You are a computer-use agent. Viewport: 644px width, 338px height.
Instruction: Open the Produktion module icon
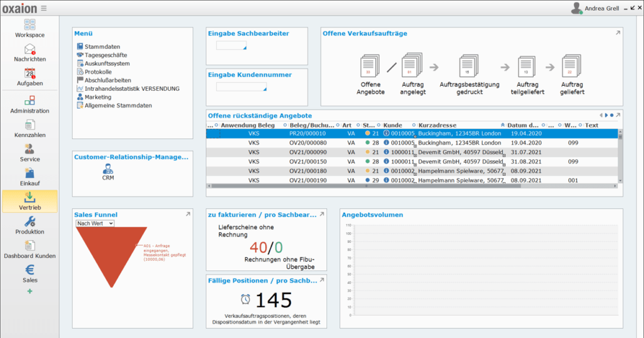29,222
